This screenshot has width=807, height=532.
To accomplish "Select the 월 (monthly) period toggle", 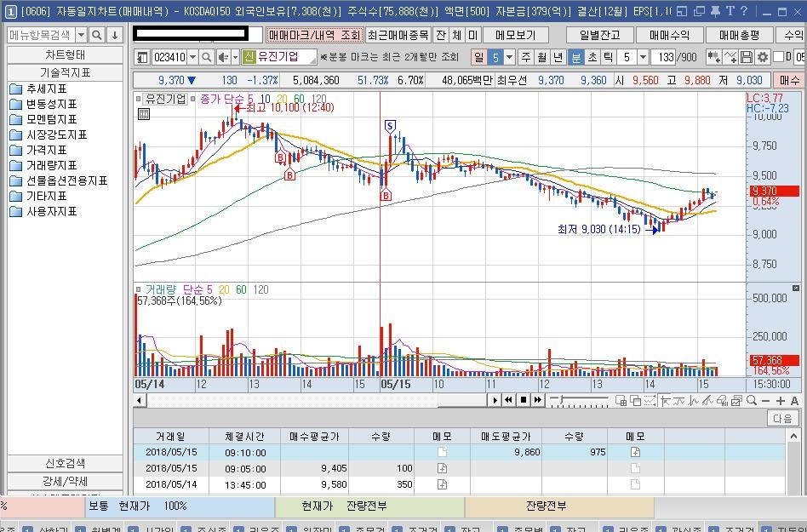I will (541, 57).
